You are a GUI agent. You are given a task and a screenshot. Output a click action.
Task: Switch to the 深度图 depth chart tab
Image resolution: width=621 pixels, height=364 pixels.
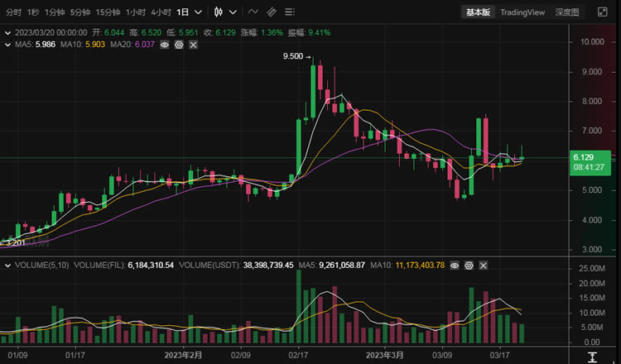click(567, 12)
